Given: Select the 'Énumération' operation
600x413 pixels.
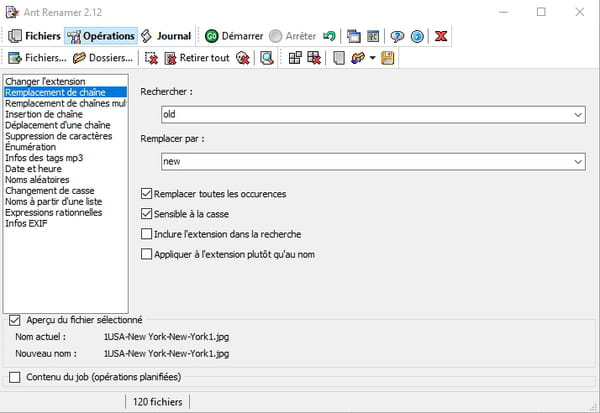Looking at the screenshot, I should coord(65,147).
